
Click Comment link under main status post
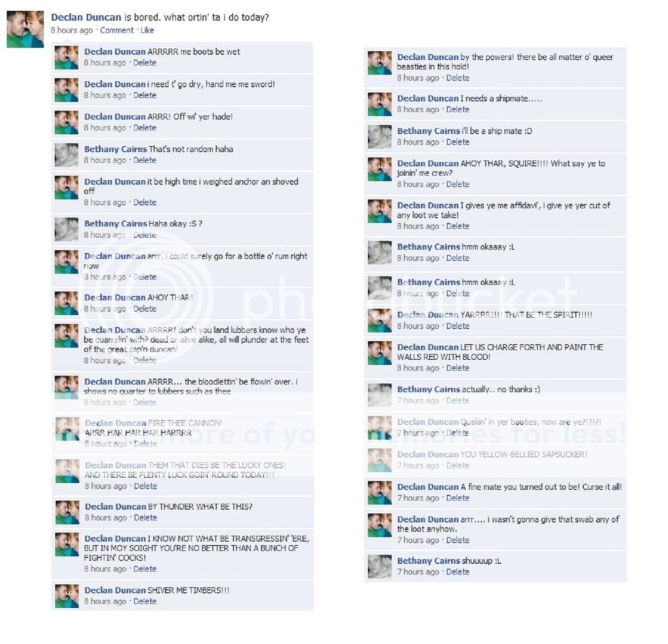(x=117, y=30)
